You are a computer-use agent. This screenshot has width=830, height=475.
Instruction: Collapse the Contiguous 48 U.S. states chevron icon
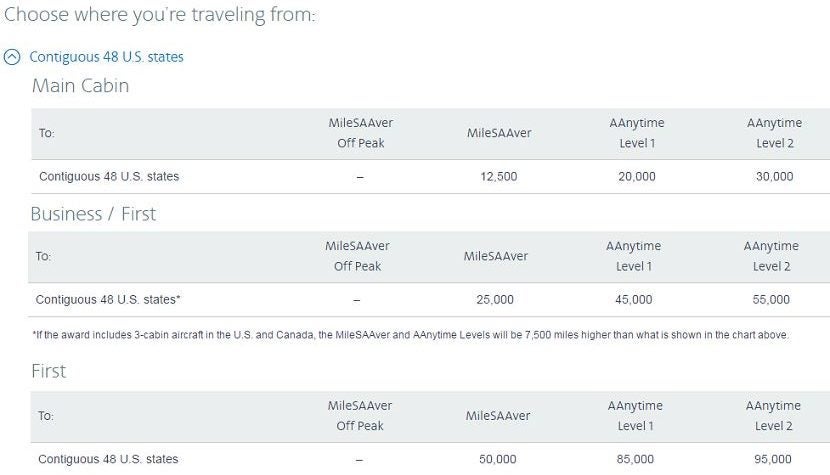point(12,57)
